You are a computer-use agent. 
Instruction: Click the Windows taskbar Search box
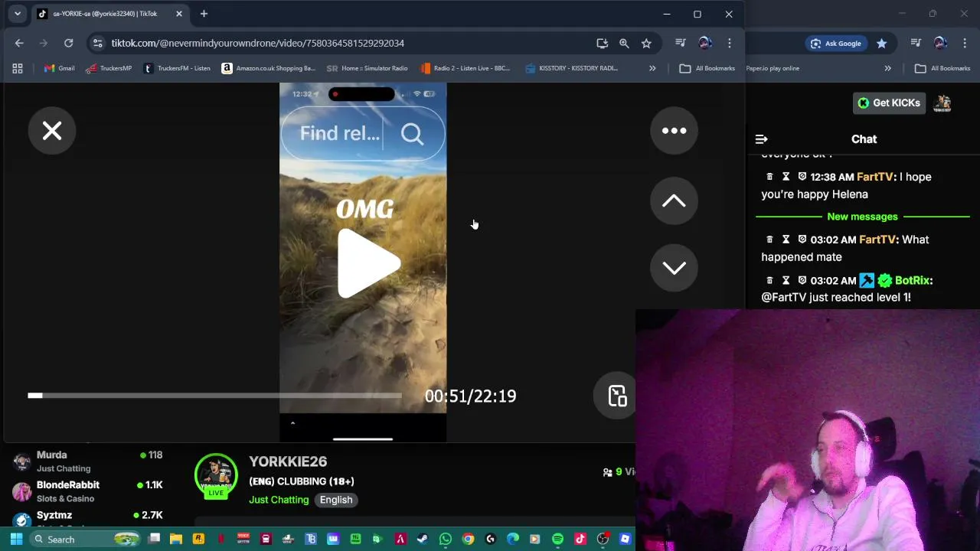86,539
